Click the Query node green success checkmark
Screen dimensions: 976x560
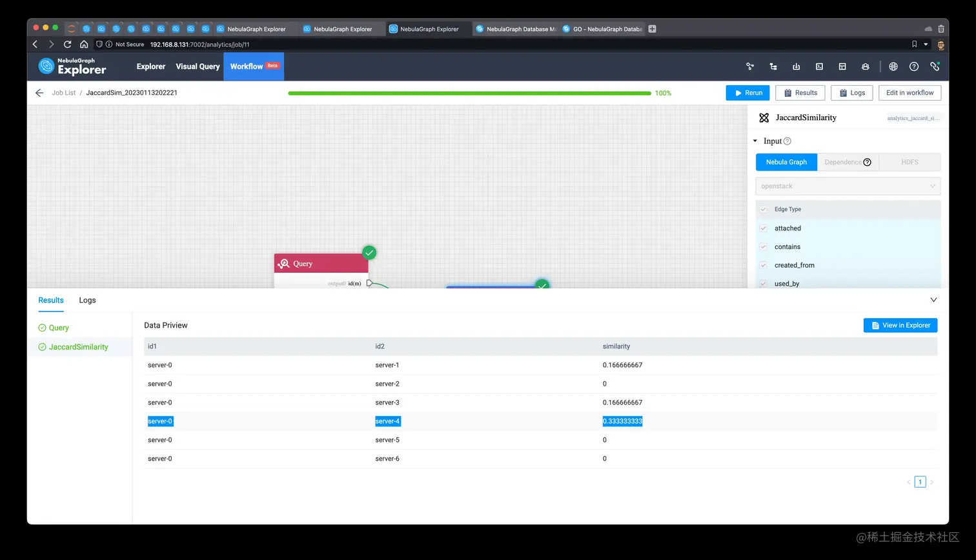click(x=369, y=252)
